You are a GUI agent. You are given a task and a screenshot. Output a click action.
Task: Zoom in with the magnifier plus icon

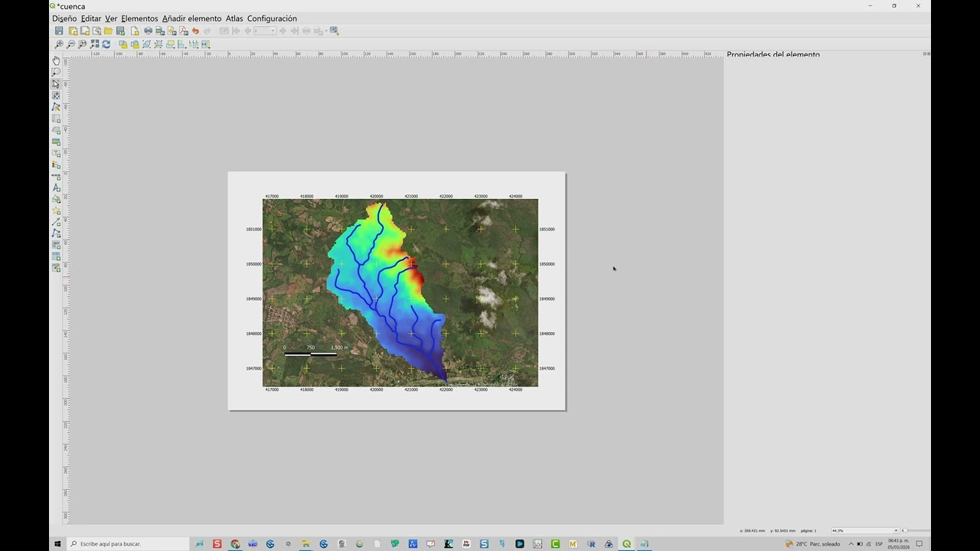[x=59, y=44]
